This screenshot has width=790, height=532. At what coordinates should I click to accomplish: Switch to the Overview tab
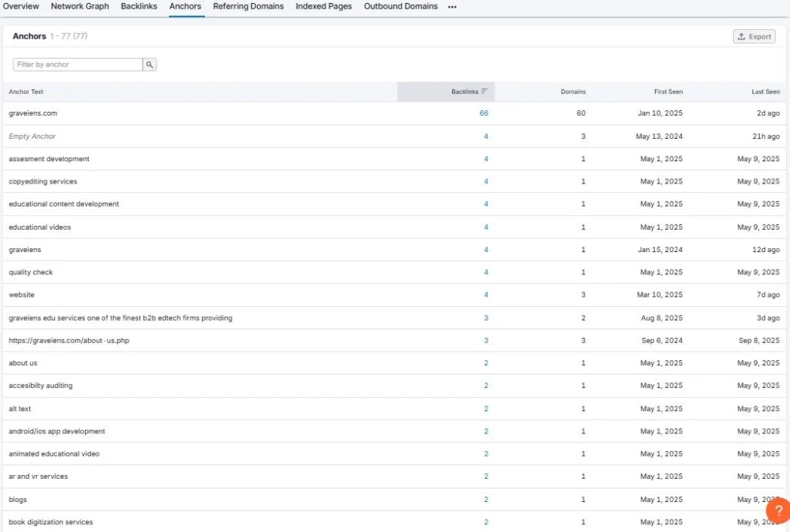tap(21, 6)
